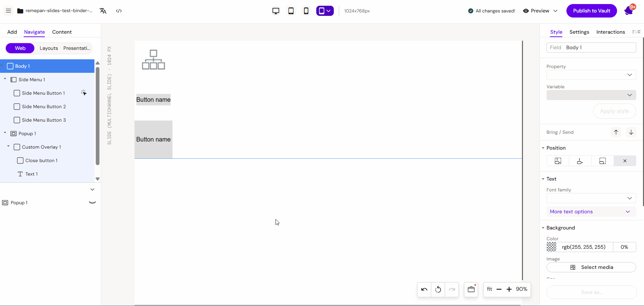Click the Field Body 1 input
The image size is (644, 306).
coord(591,48)
